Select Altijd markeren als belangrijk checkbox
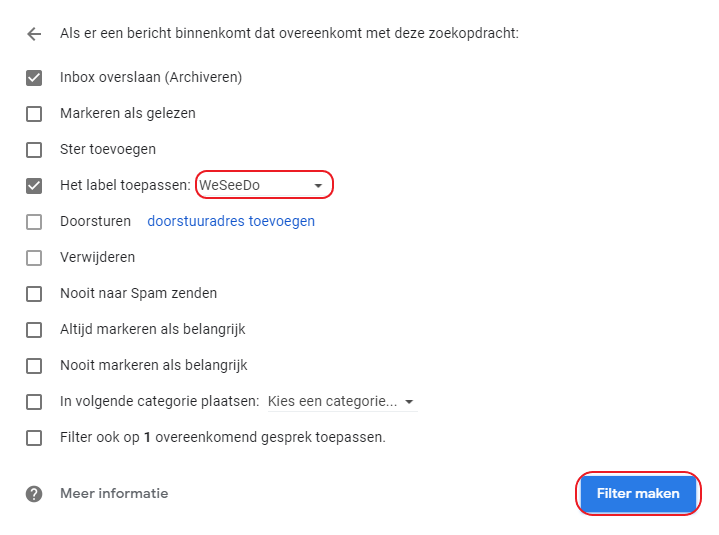This screenshot has width=719, height=535. [34, 330]
